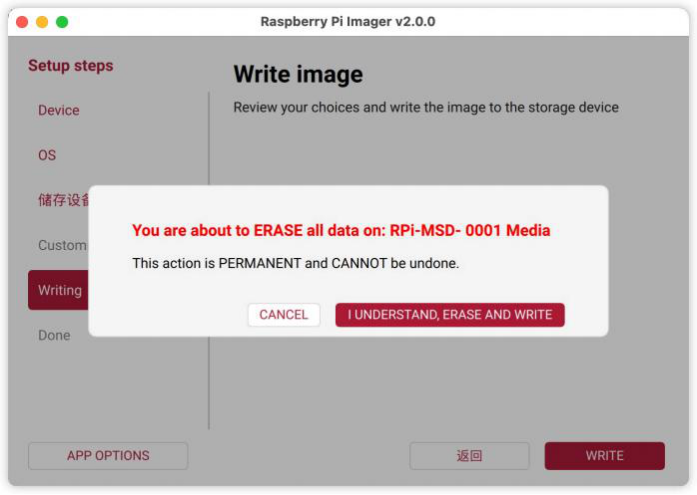
Task: Click the 'Setup steps' sidebar heading
Action: click(x=71, y=66)
